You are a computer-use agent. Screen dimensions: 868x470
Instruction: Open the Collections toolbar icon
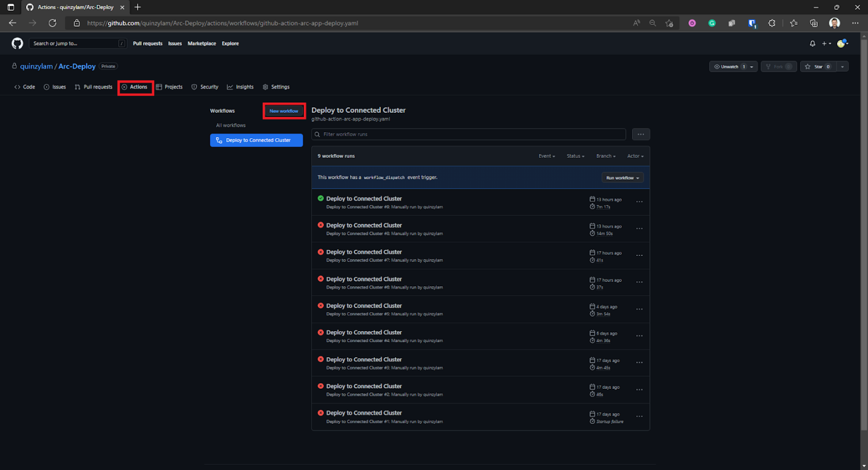814,23
